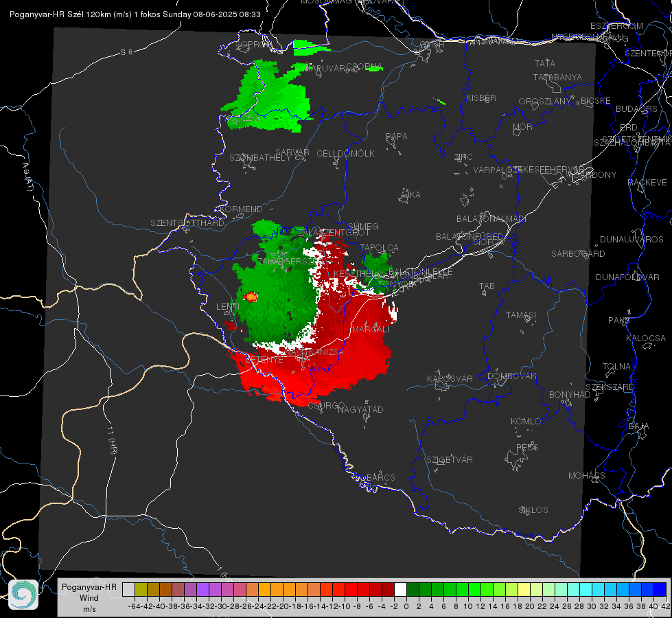Click the TAPOLCA label
672x618 pixels.
[379, 247]
